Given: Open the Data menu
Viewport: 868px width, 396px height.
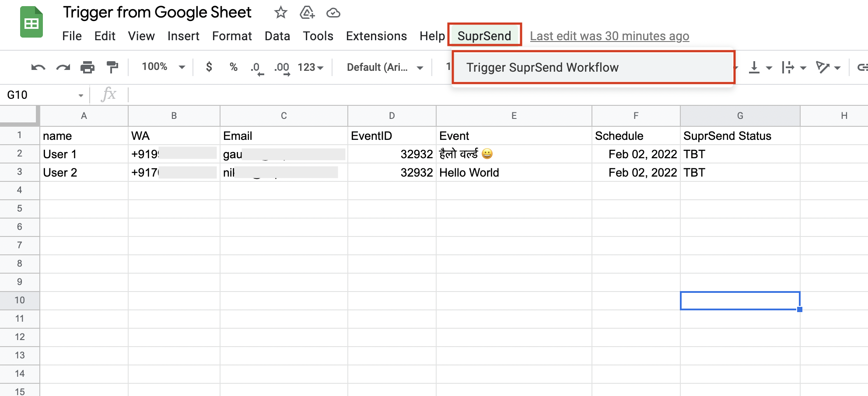Looking at the screenshot, I should tap(277, 36).
